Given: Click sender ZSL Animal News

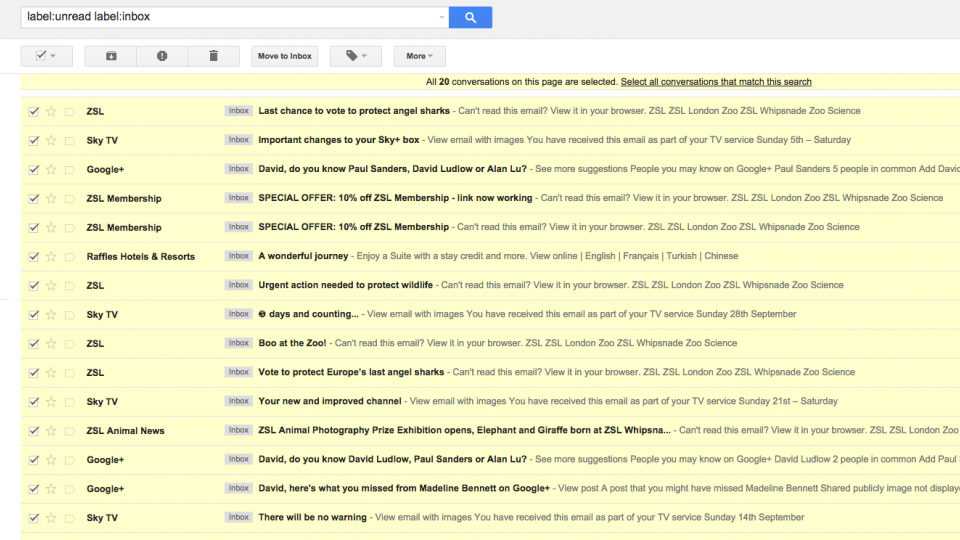Looking at the screenshot, I should coord(126,431).
